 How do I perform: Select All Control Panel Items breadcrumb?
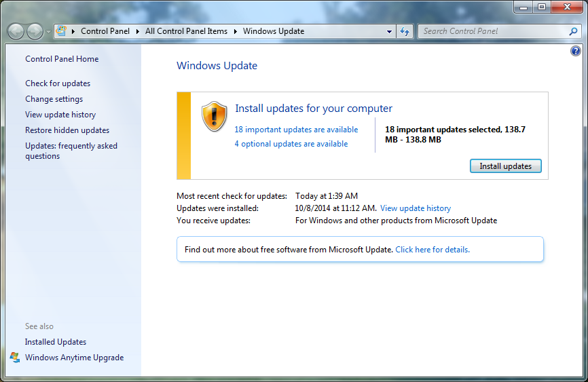pos(186,31)
